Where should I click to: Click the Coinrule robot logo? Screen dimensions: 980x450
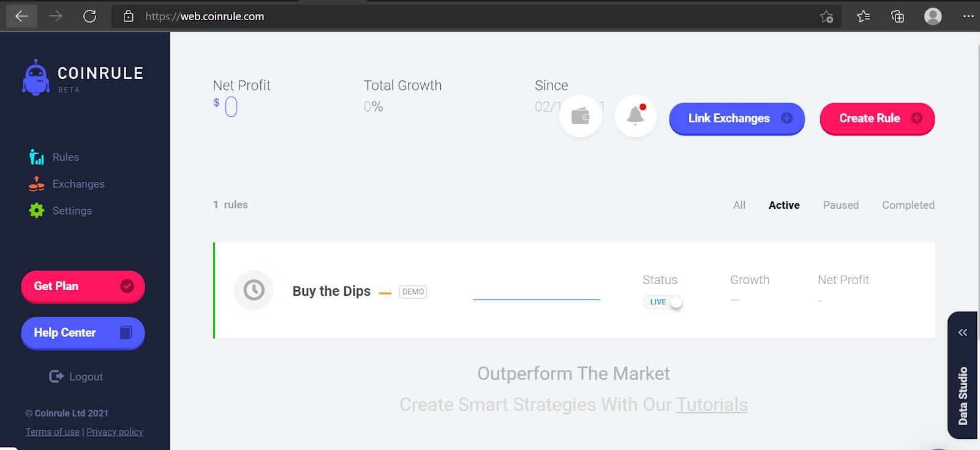pyautogui.click(x=36, y=77)
